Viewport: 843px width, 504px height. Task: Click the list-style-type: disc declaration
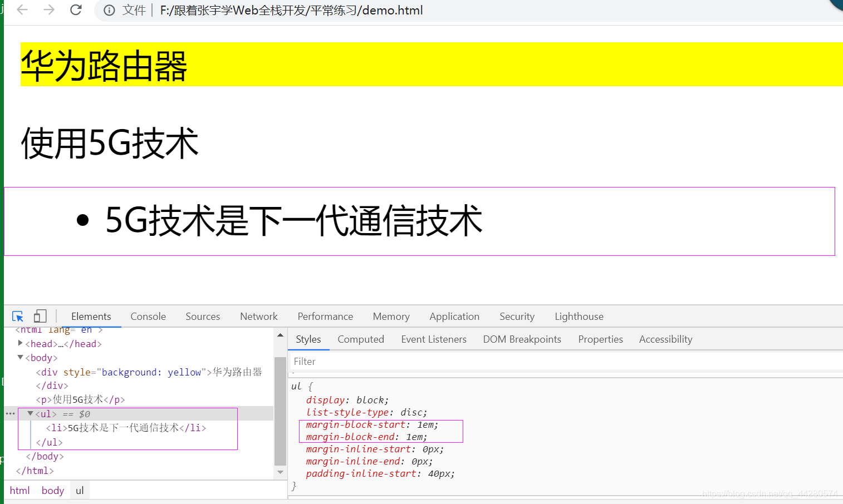click(x=366, y=412)
